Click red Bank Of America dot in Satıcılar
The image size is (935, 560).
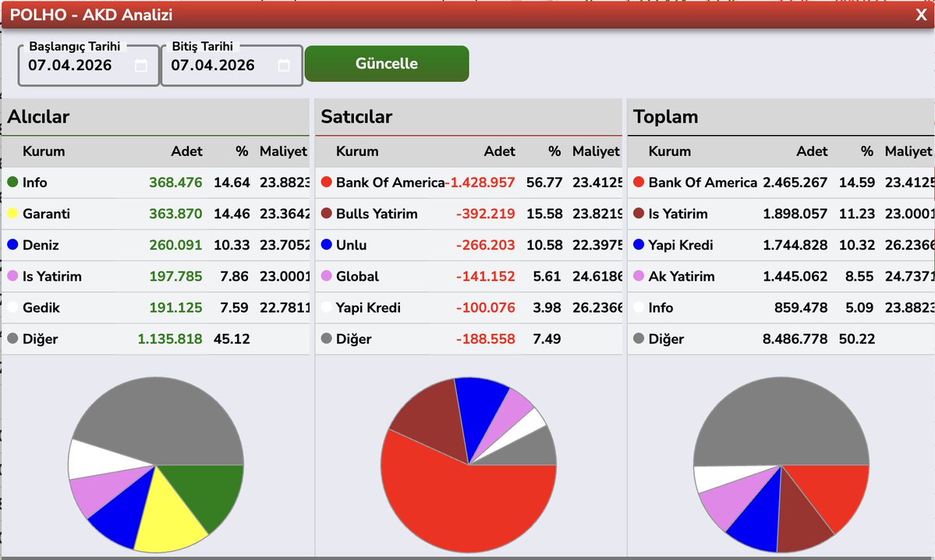point(326,182)
